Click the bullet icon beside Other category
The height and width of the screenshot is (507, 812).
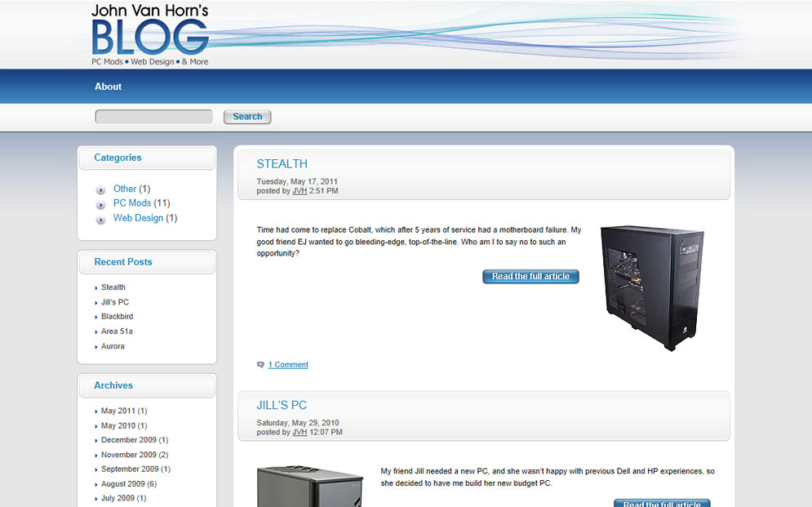click(x=101, y=189)
